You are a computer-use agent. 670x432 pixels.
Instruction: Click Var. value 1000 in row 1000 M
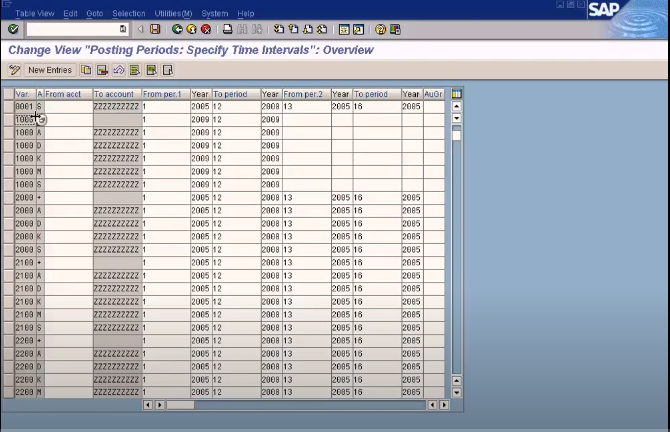pyautogui.click(x=24, y=171)
